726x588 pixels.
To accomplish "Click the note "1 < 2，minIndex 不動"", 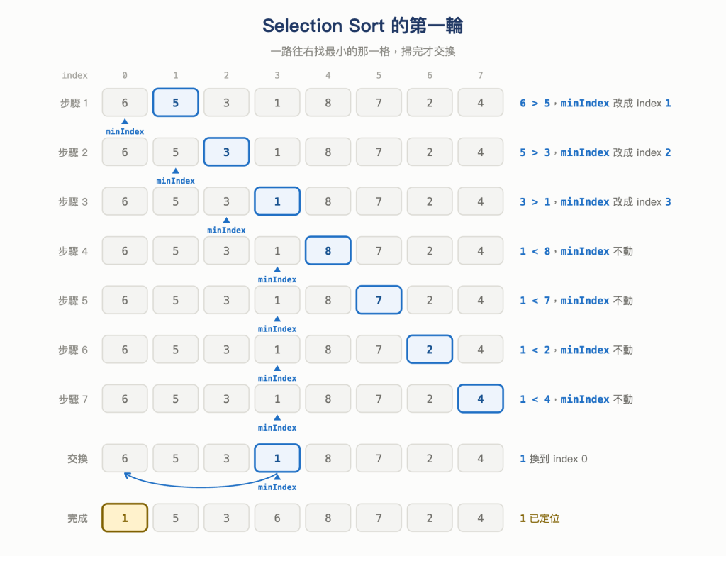I will point(576,350).
